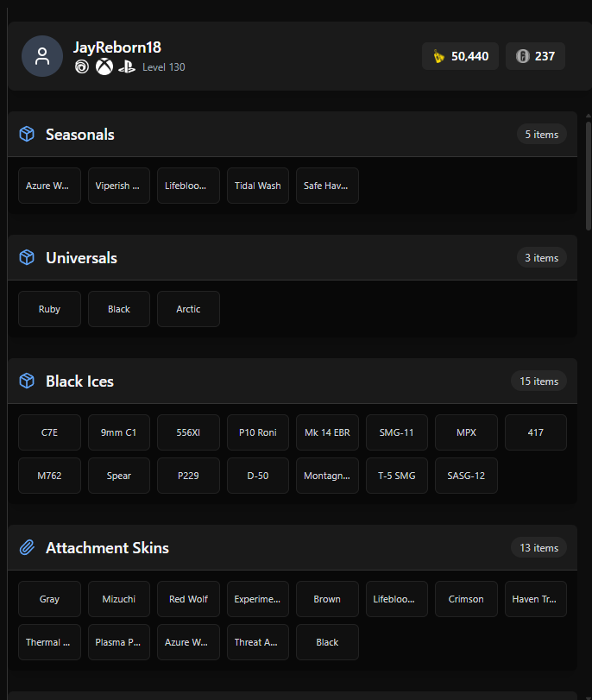Select the SASG-12 Black Ice item
This screenshot has height=700, width=592.
tap(466, 476)
